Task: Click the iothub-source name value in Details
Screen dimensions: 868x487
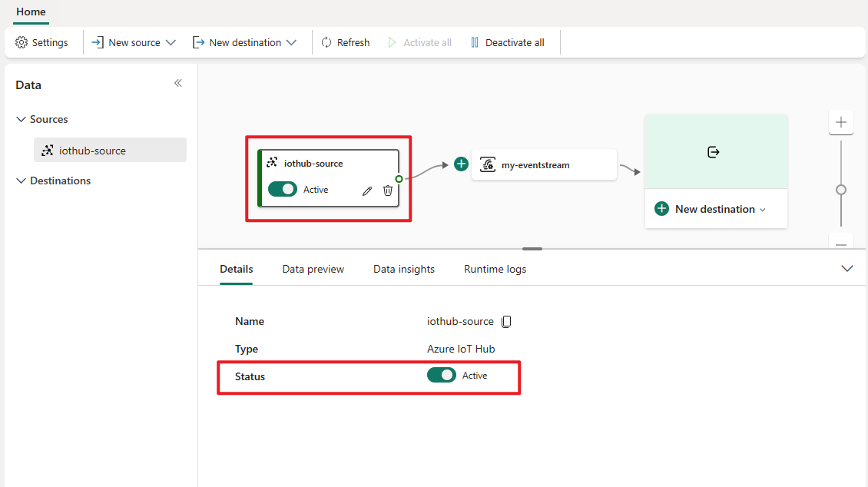Action: (460, 322)
